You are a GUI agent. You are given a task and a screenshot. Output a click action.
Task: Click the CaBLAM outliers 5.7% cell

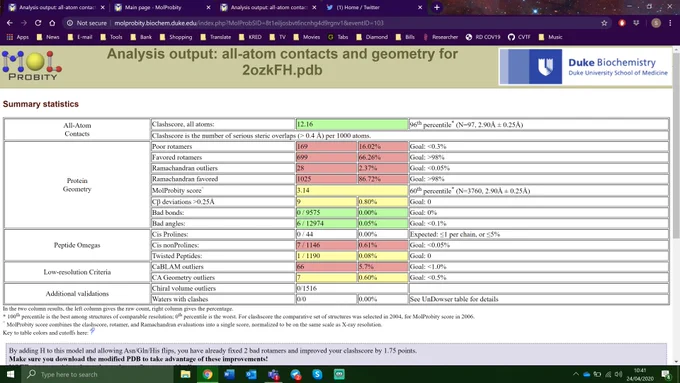[382, 267]
